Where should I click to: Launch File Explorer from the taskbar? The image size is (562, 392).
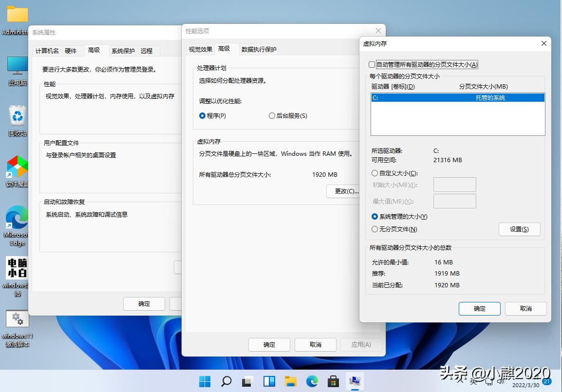[x=291, y=381]
